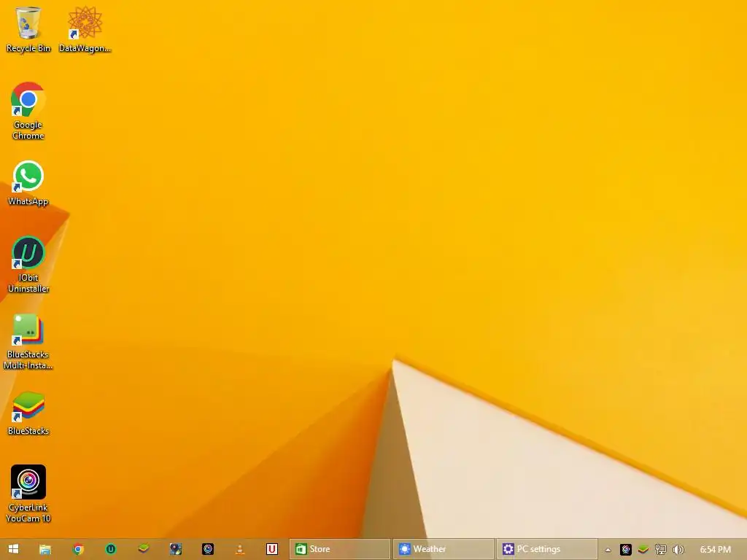The width and height of the screenshot is (747, 560).
Task: Open the Recycle Bin desktop icon
Action: [x=28, y=29]
